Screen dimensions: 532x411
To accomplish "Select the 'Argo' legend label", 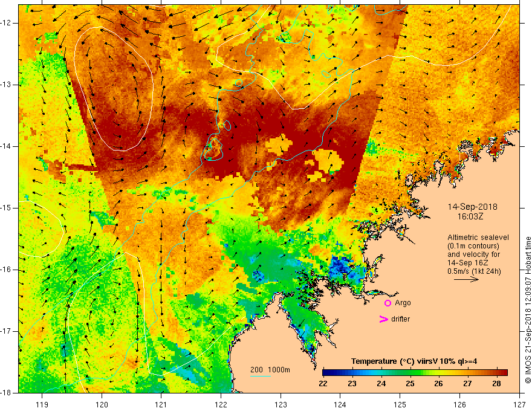I will (x=403, y=303).
